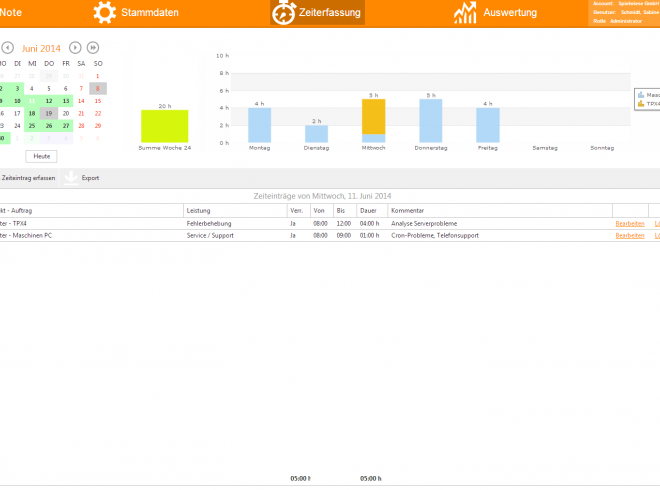The height and width of the screenshot is (490, 660).
Task: Click Zeiteintrag erfassen
Action: click(x=28, y=178)
